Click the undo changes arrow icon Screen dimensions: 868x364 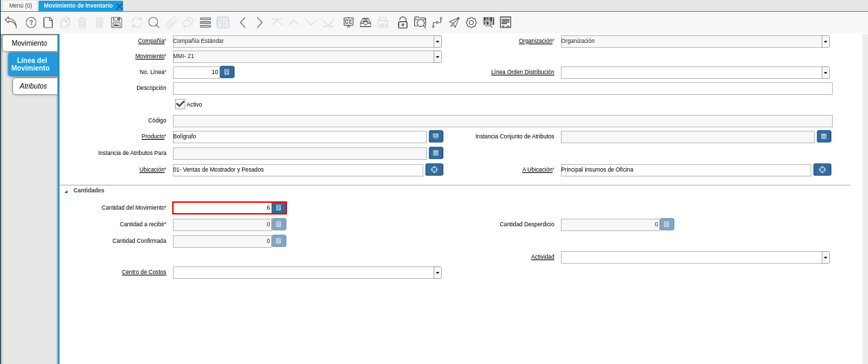(x=10, y=22)
